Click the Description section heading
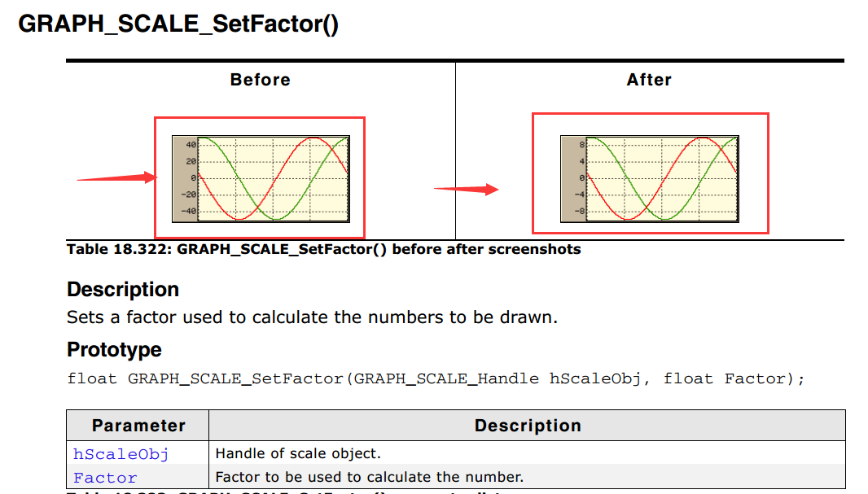868x494 pixels. (123, 289)
